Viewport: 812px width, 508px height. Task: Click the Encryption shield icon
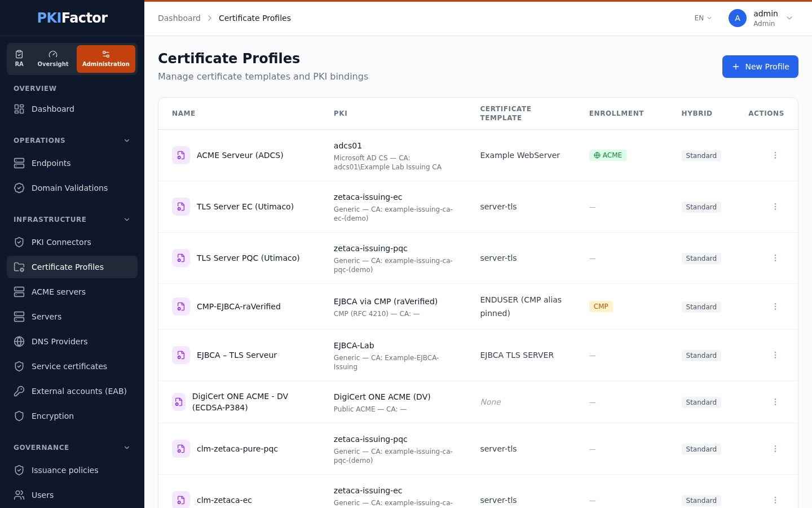[x=19, y=416]
